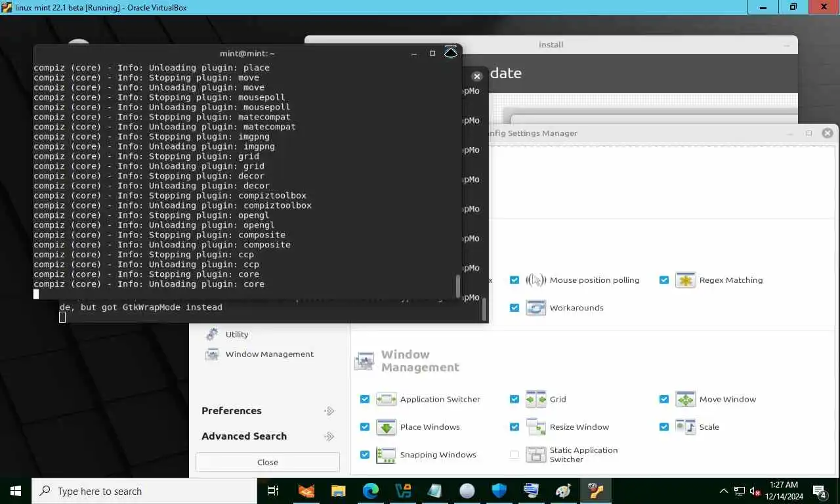Image resolution: width=840 pixels, height=504 pixels.
Task: Uncheck the Snapping Windows checkbox
Action: (365, 455)
